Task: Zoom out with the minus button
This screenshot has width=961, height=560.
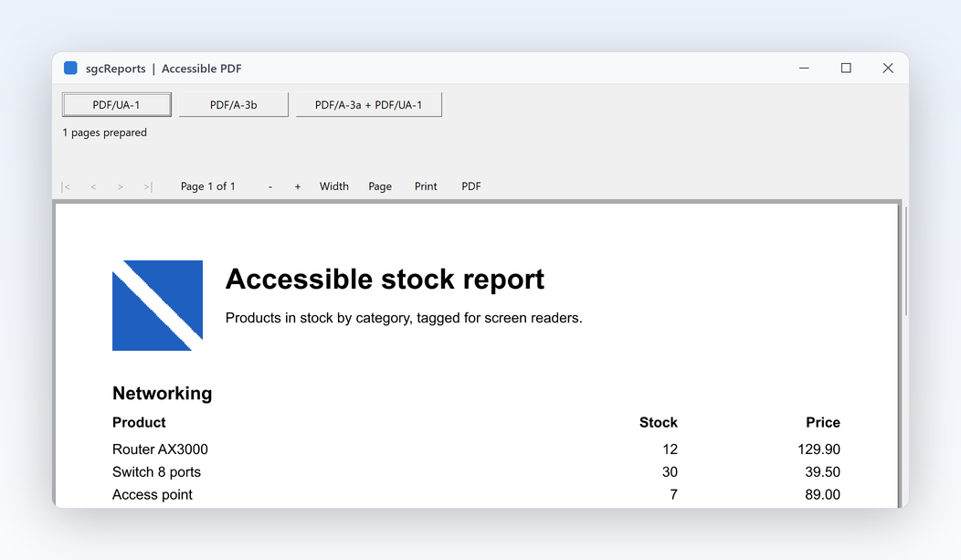Action: pyautogui.click(x=270, y=186)
